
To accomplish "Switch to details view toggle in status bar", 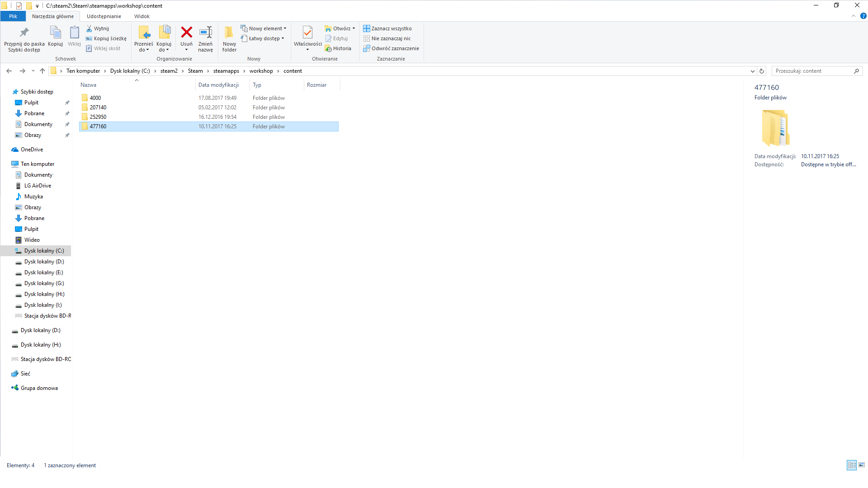I will coord(851,465).
